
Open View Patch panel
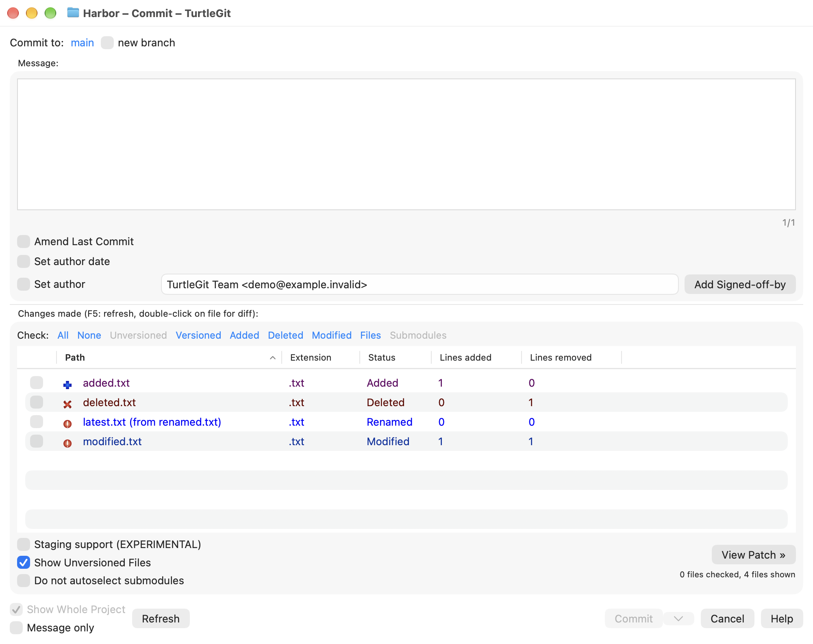coord(753,555)
